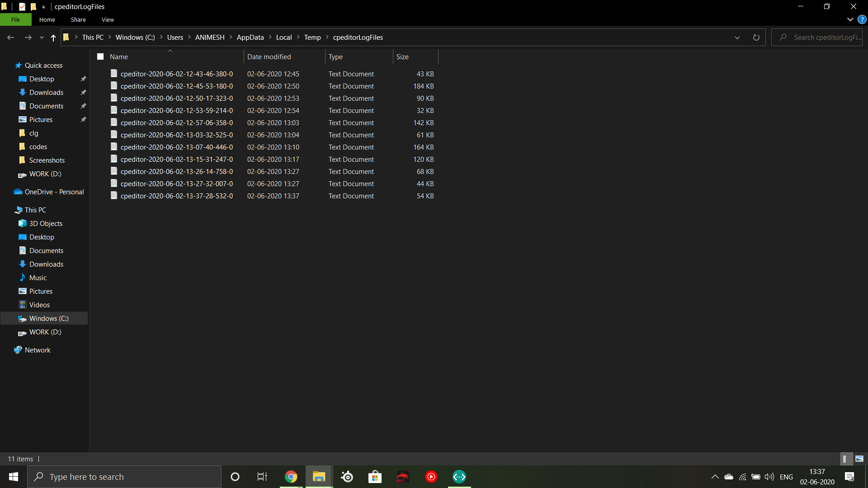Expand the ribbon with the top-right chevron
The height and width of the screenshot is (488, 868).
coord(850,19)
